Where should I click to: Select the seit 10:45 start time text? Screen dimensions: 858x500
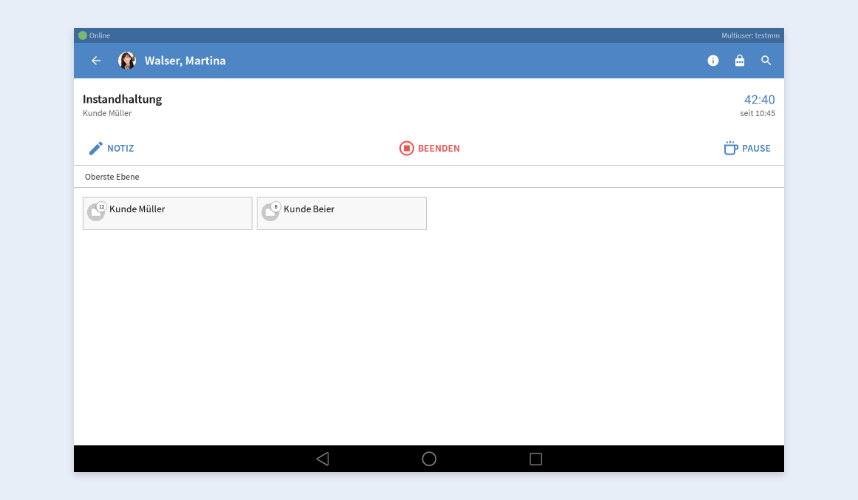tap(757, 113)
